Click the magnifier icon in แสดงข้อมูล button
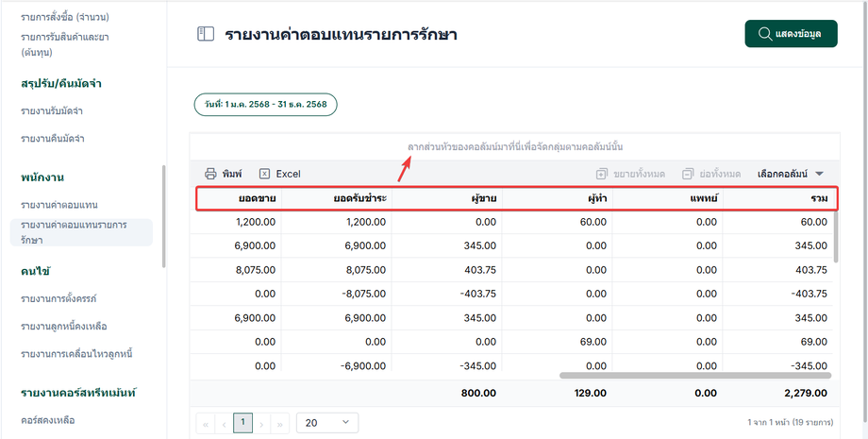 pyautogui.click(x=764, y=34)
